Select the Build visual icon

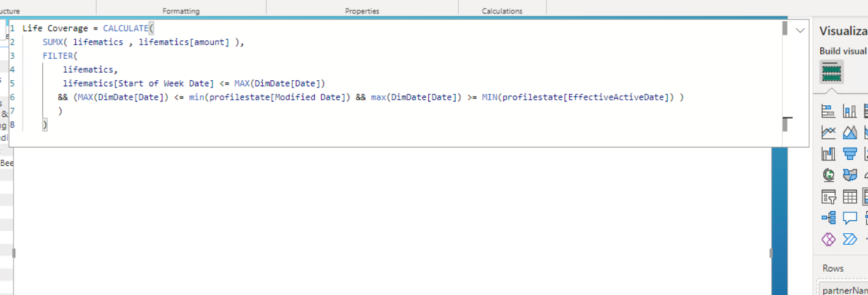click(x=831, y=72)
